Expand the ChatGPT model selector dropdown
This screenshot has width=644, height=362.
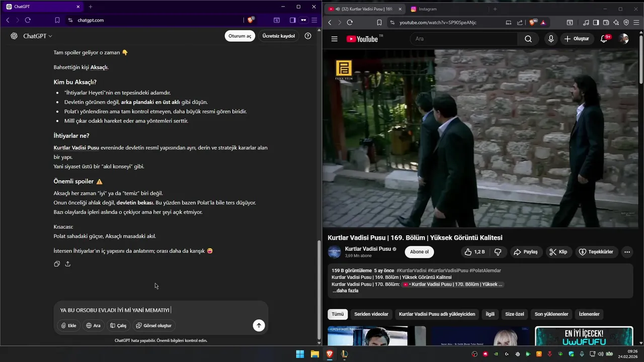click(x=38, y=36)
